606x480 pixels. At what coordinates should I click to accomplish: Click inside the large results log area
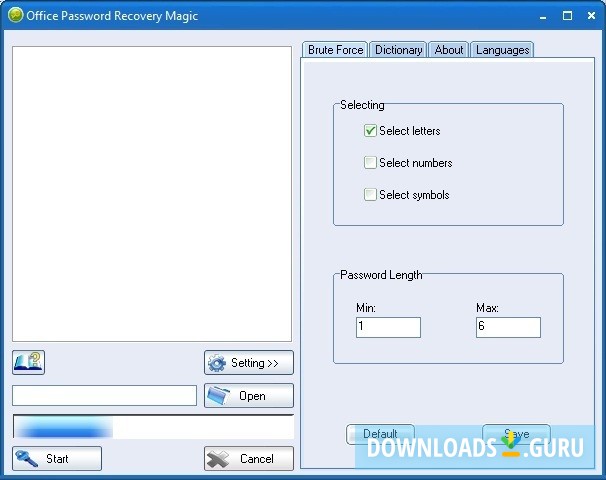[152, 194]
